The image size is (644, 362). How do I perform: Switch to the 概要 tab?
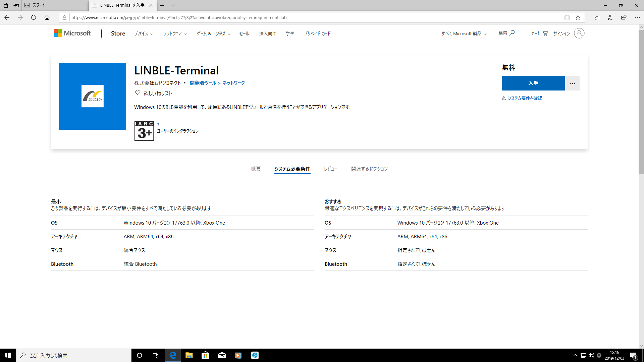coord(256,169)
